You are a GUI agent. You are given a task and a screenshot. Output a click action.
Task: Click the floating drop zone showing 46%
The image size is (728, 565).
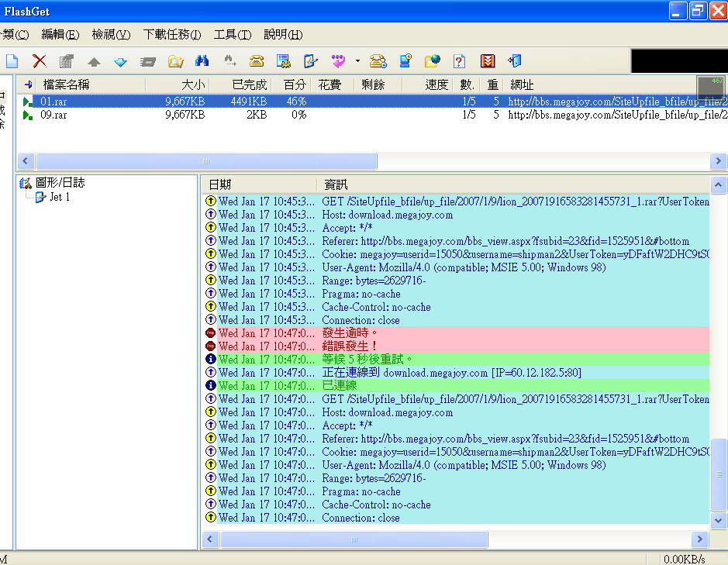coord(711,88)
